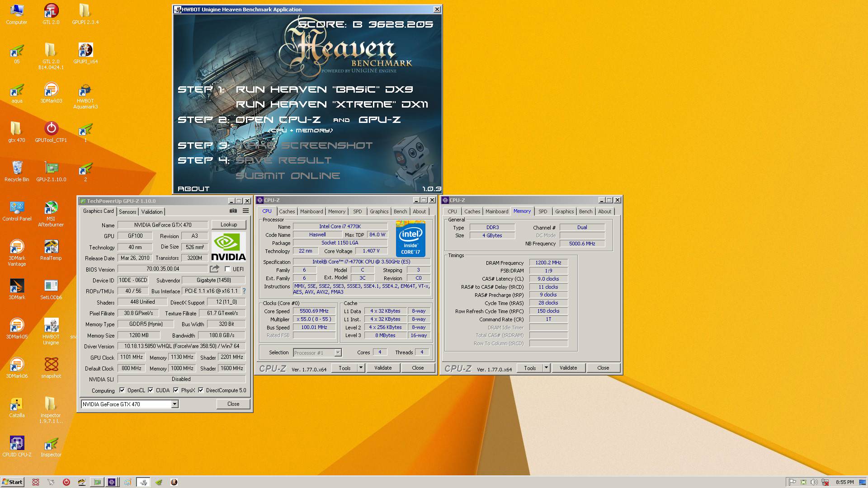The width and height of the screenshot is (868, 488).
Task: Launch SetLODb6 desktop shortcut
Action: click(x=51, y=289)
